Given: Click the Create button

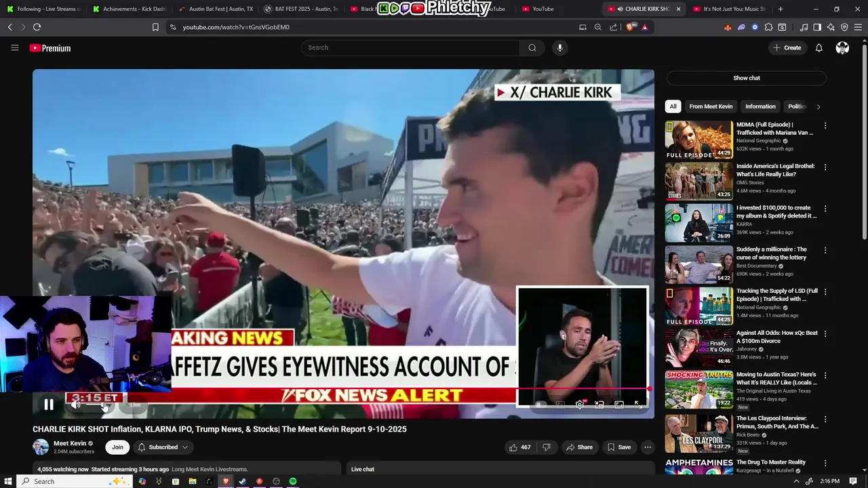Looking at the screenshot, I should [x=787, y=47].
